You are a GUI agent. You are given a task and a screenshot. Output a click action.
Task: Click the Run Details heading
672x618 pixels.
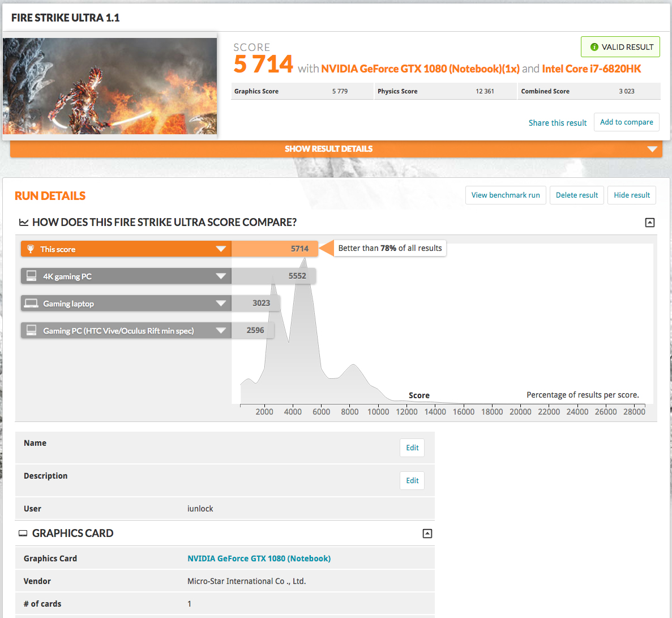pos(50,196)
